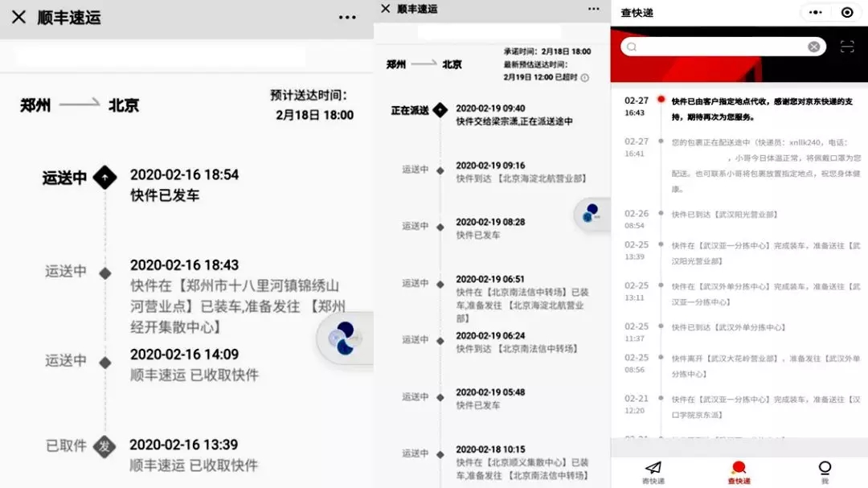Close the middle 顺丰速运 page with X

coord(385,9)
